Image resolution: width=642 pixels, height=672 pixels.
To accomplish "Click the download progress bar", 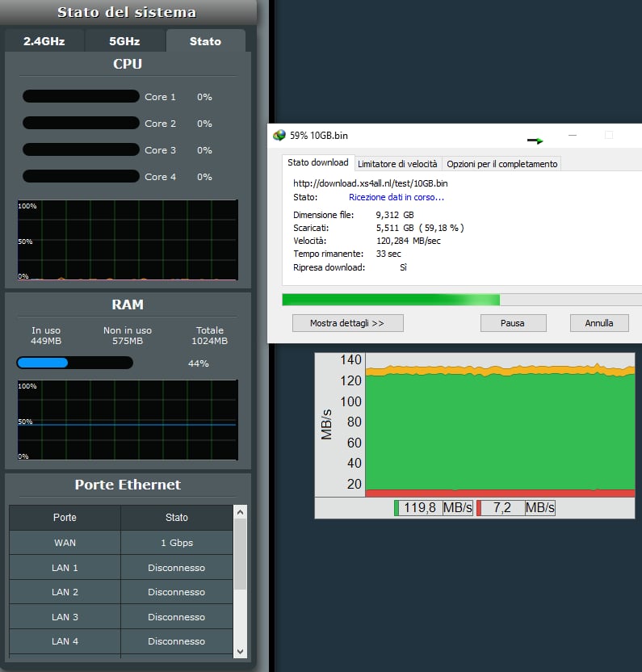I will pos(461,300).
